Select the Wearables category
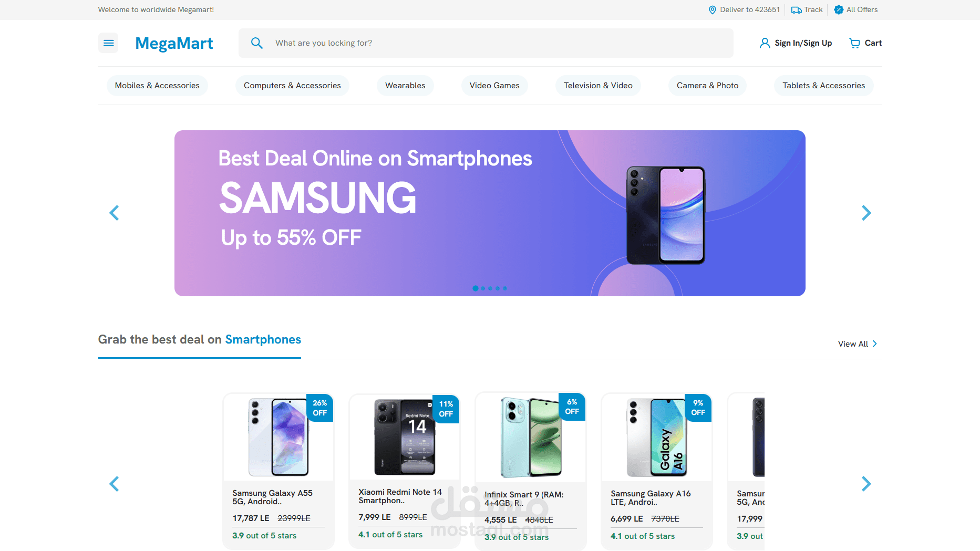The height and width of the screenshot is (551, 980). (405, 85)
